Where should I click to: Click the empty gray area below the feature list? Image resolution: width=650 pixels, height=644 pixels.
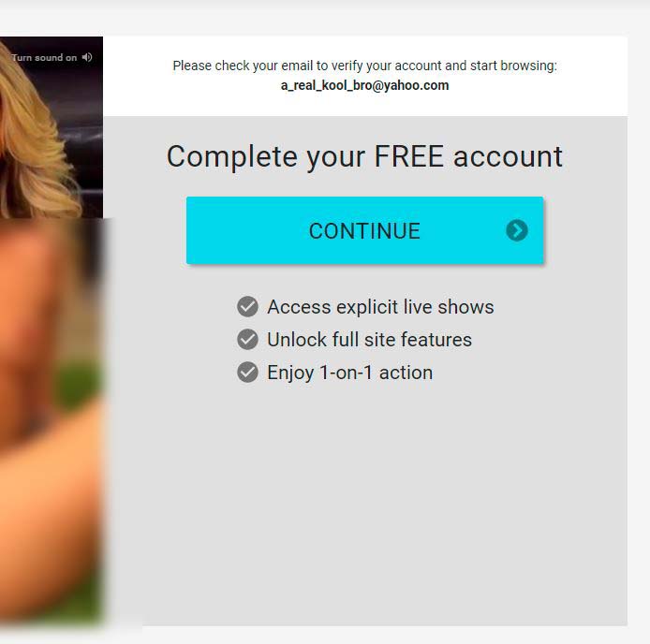coord(364,505)
